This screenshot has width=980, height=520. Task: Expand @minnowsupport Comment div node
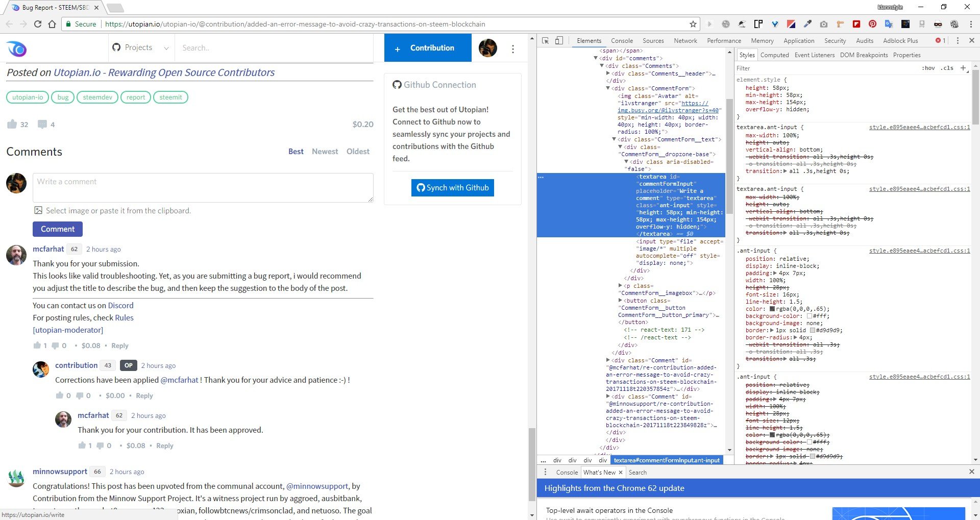click(607, 397)
